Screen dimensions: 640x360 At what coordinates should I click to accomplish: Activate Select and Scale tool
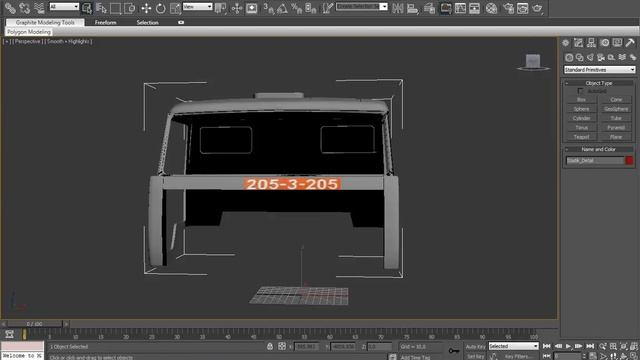175,8
